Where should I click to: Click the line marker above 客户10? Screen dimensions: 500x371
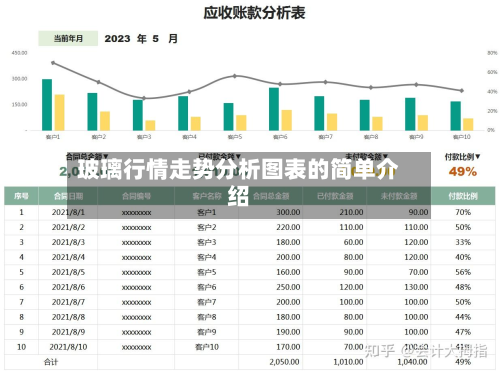462,90
